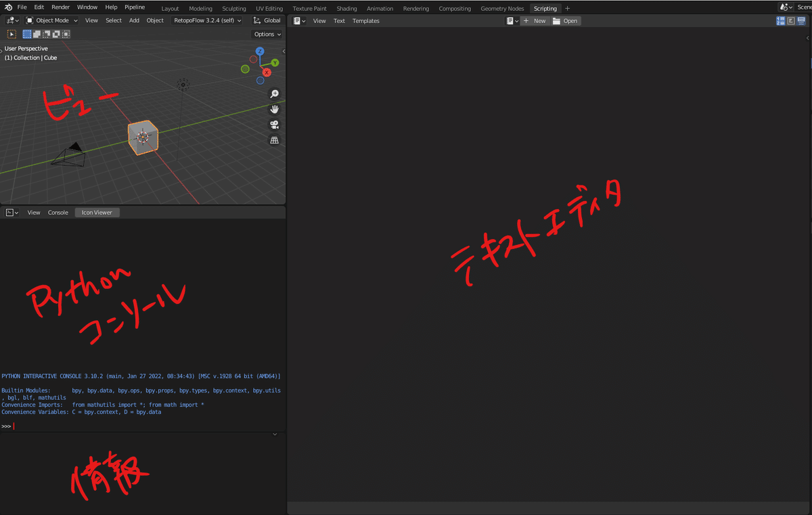Create a new text with New button
The image size is (812, 515).
pyautogui.click(x=535, y=21)
